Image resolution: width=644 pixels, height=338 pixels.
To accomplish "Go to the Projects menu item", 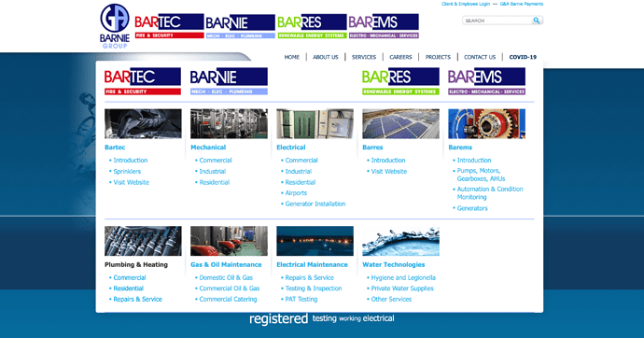I will [438, 57].
